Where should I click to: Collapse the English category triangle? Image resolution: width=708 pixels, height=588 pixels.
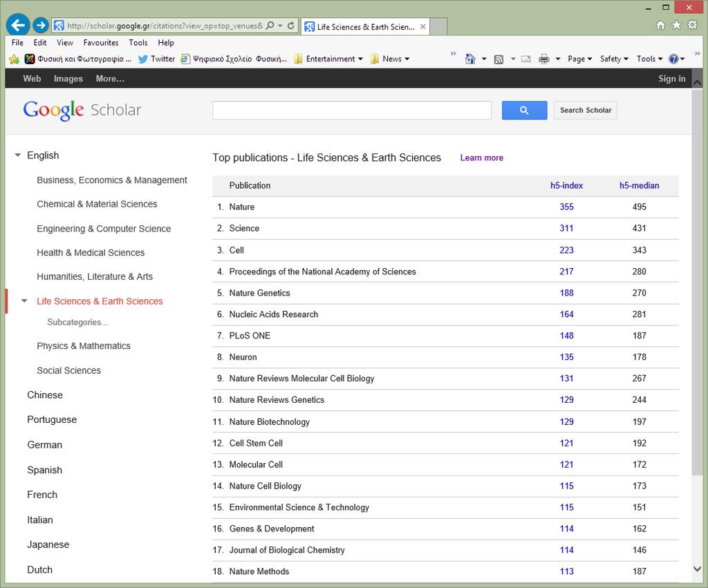(x=17, y=155)
